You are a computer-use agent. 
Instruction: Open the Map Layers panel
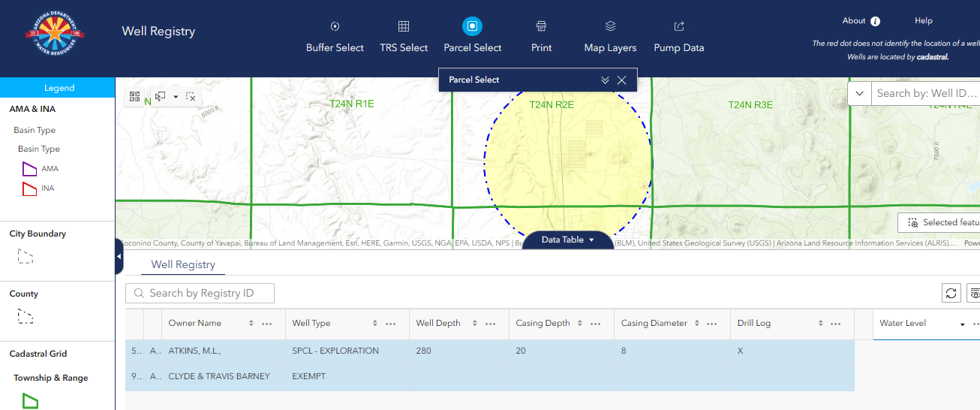(610, 27)
